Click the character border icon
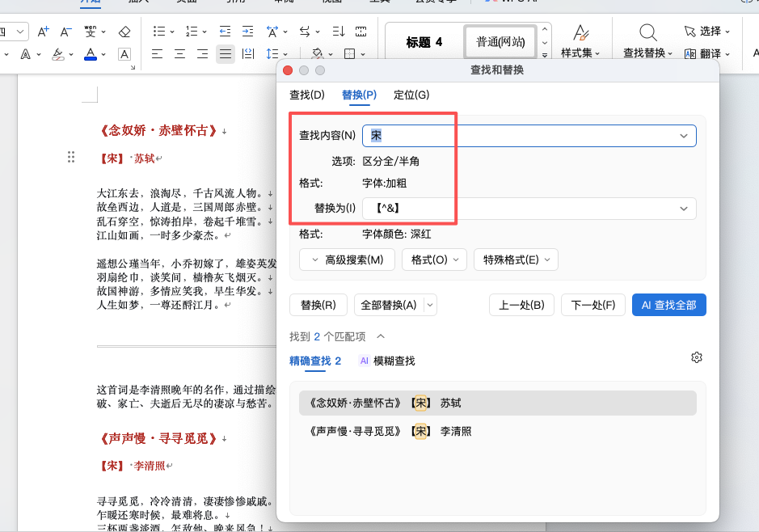 click(x=124, y=54)
